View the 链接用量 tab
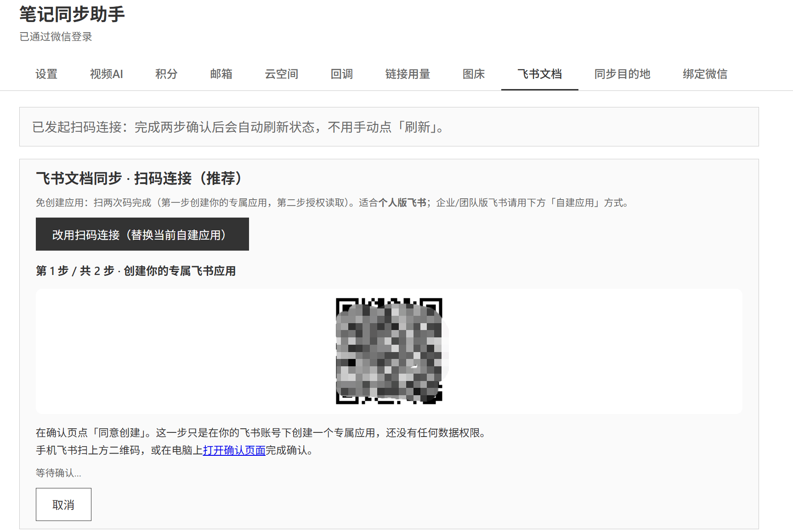 pos(408,74)
